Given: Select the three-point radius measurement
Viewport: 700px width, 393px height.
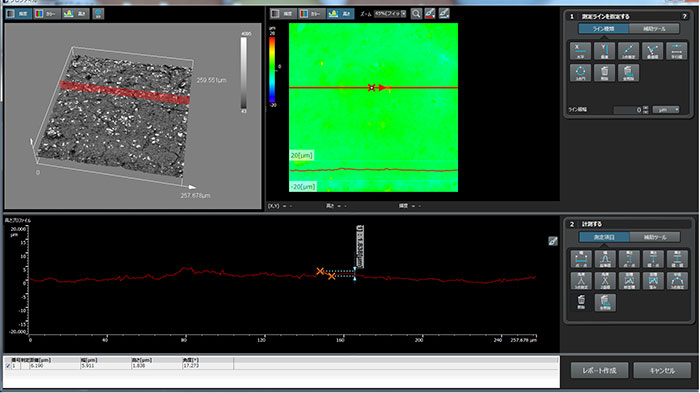Looking at the screenshot, I should pos(677,281).
